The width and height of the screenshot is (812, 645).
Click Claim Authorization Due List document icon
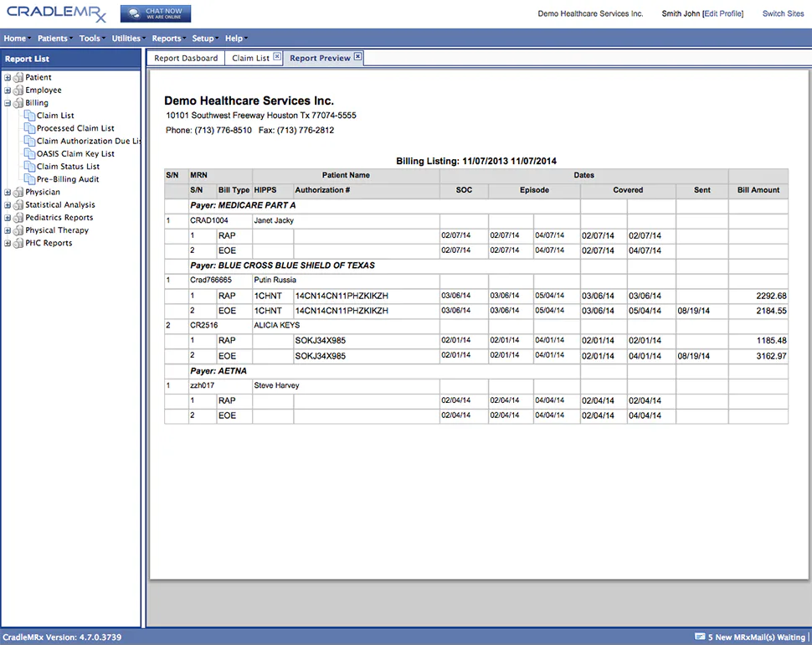pyautogui.click(x=30, y=141)
